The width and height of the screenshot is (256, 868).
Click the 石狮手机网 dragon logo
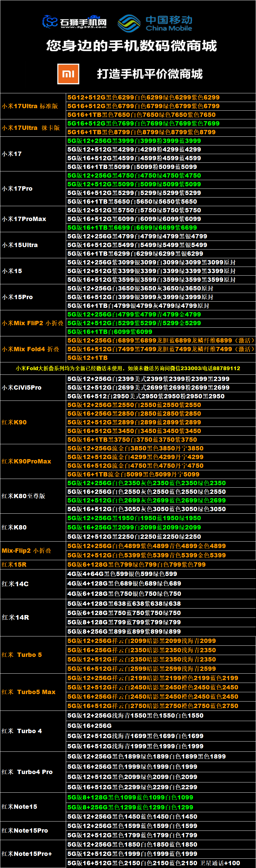[50, 22]
